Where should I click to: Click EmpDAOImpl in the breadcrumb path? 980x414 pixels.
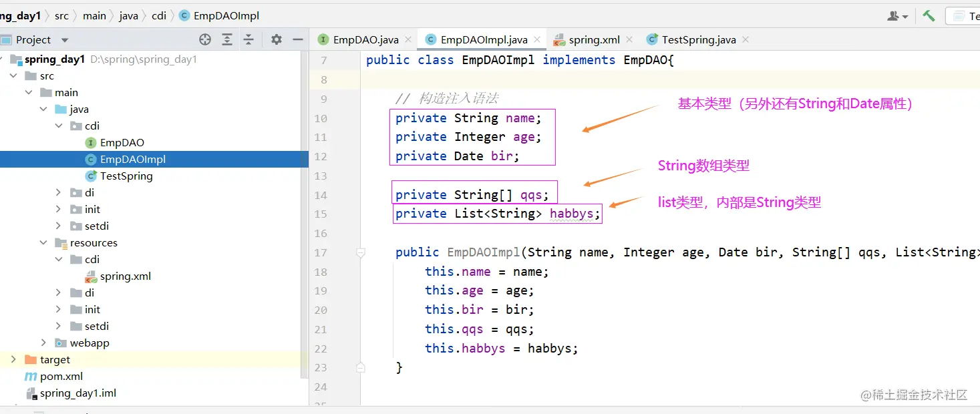[x=226, y=15]
